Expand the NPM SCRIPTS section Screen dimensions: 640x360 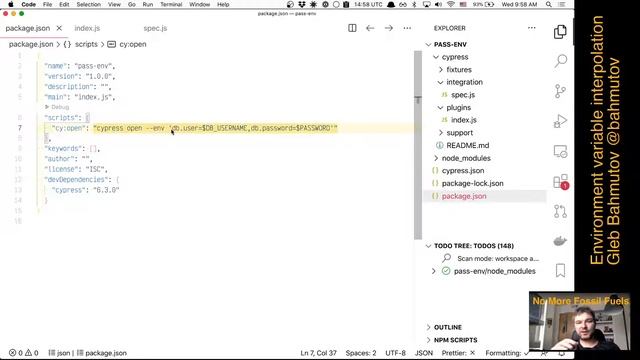(x=428, y=340)
